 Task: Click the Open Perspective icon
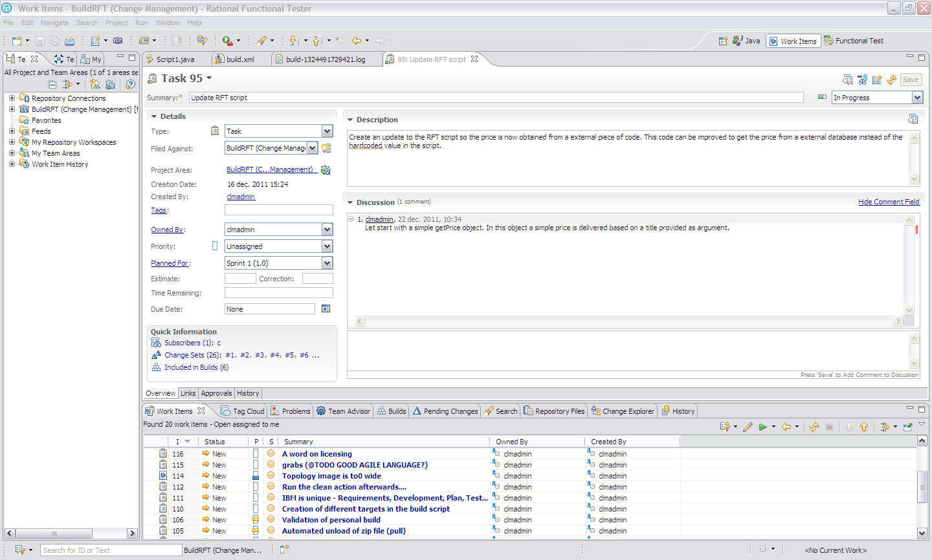[x=723, y=41]
